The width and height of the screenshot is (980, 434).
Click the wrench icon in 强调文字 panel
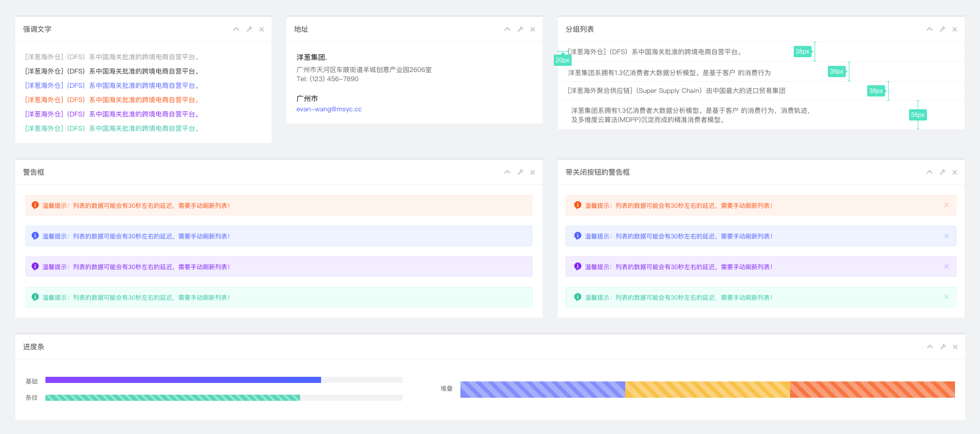point(250,29)
